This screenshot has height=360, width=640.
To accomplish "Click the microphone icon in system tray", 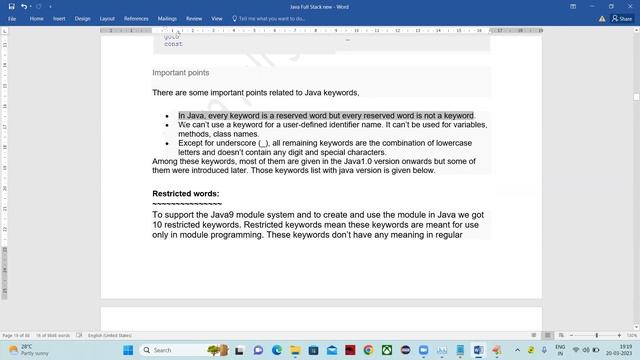I will (544, 350).
